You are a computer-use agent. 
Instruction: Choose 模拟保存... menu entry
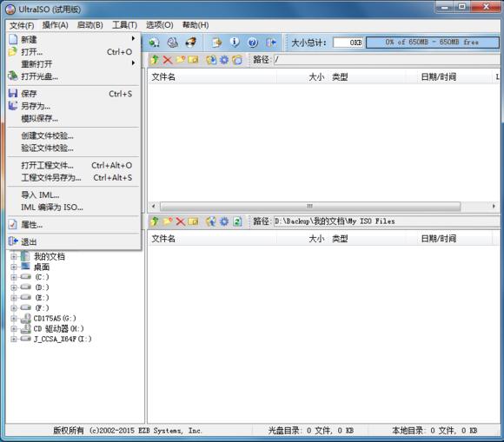(x=73, y=118)
